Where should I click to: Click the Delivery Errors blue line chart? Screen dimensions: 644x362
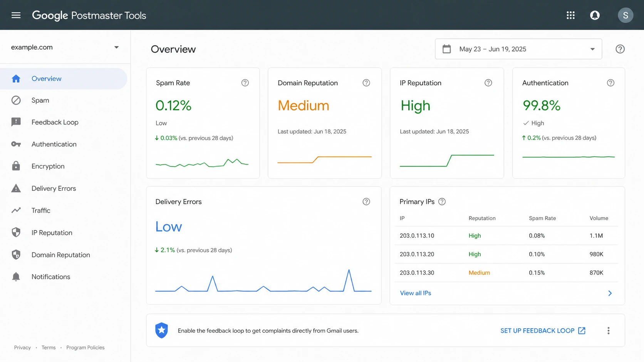point(263,280)
